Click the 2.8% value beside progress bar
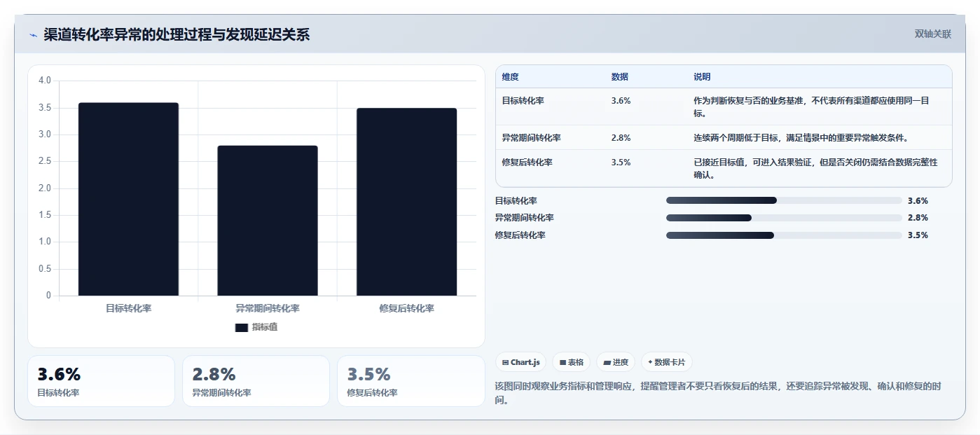 pyautogui.click(x=918, y=218)
